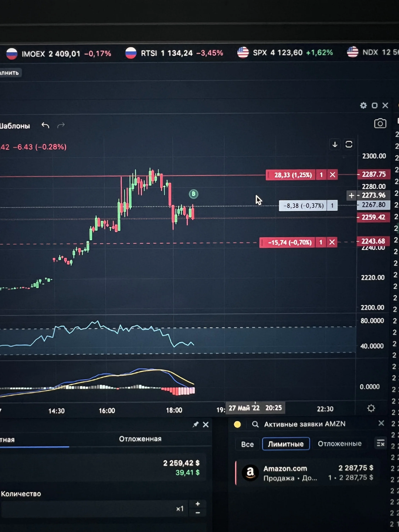Switch to the Отложенная order type tab
The image size is (399, 532).
pyautogui.click(x=140, y=439)
